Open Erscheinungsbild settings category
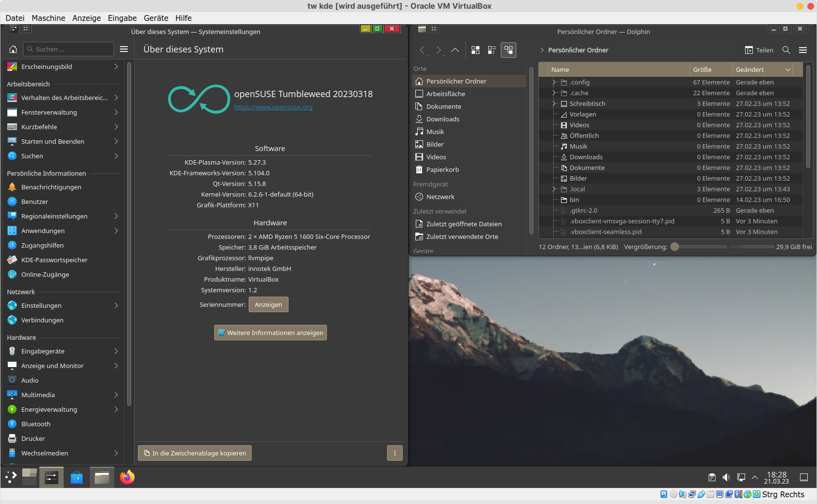Viewport: 817px width, 504px height. (63, 67)
